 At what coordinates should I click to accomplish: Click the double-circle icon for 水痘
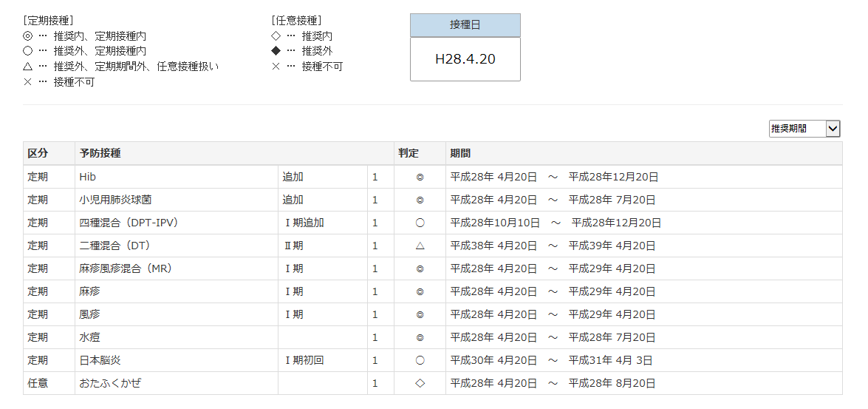420,337
